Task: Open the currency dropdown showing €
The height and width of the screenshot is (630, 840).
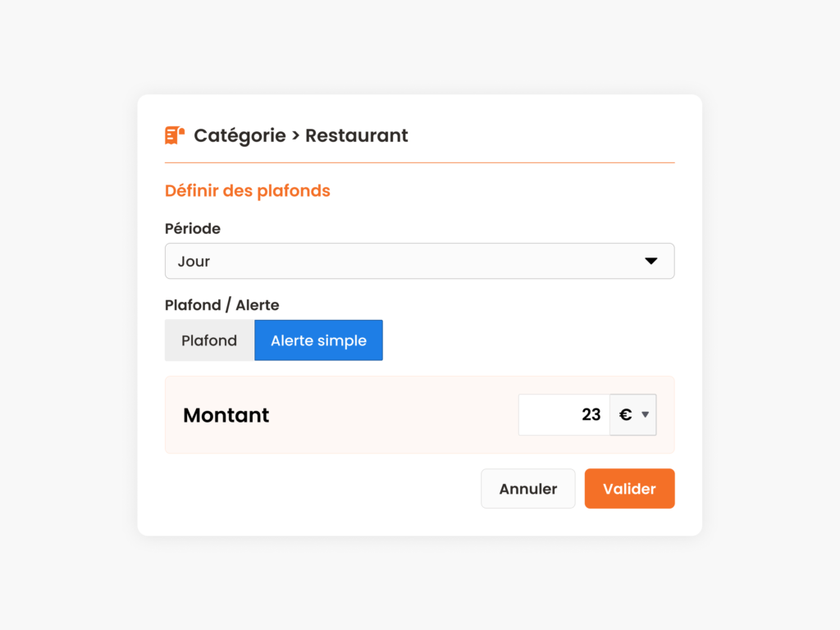Action: [632, 414]
